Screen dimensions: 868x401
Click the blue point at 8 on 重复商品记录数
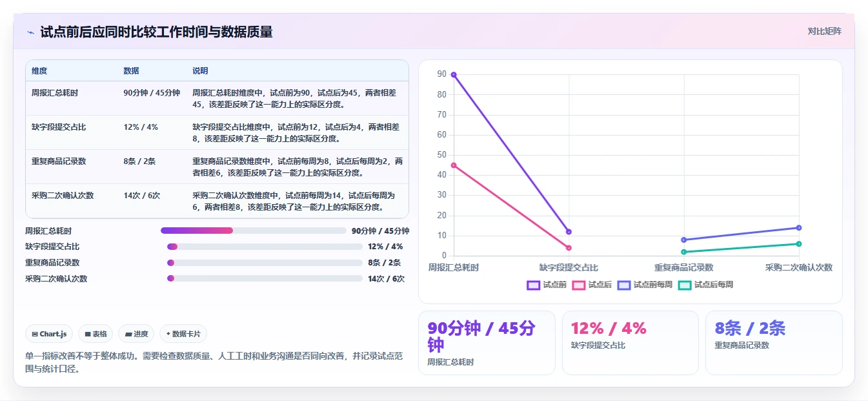(684, 240)
